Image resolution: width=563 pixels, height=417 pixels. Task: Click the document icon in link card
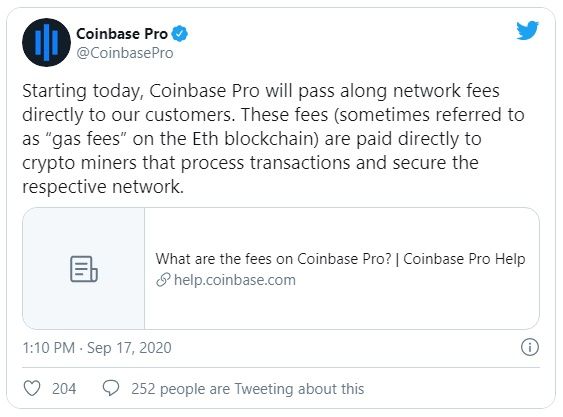click(84, 269)
